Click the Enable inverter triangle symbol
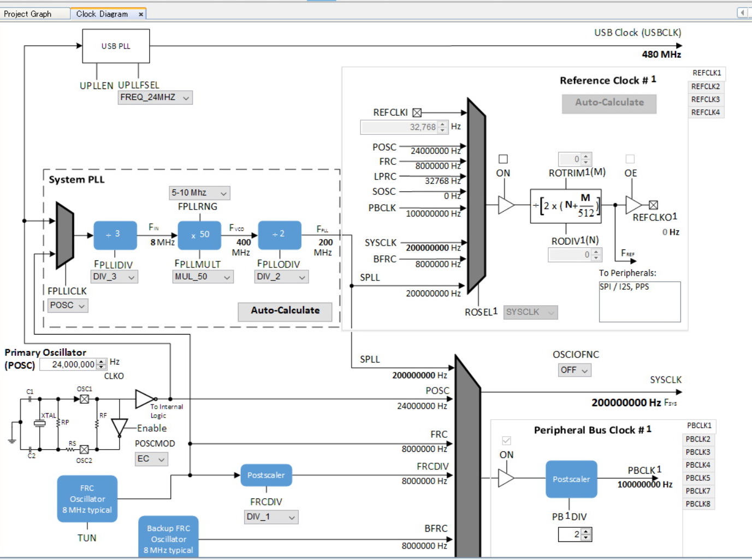Viewport: 752px width, 560px height. click(119, 428)
